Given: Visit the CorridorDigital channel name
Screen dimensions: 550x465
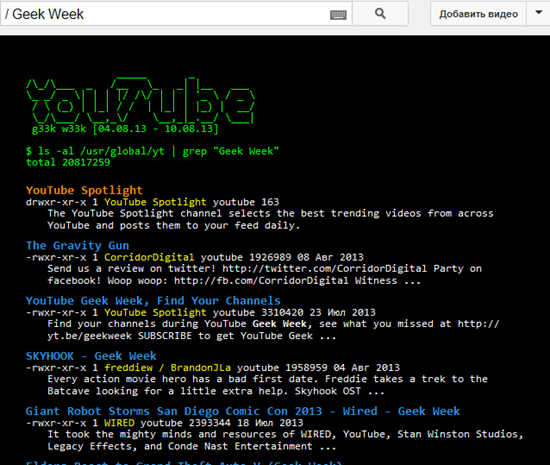Looking at the screenshot, I should (x=149, y=257).
